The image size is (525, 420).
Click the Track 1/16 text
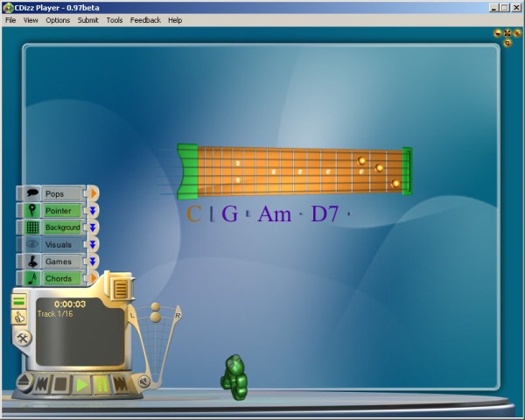pyautogui.click(x=55, y=314)
